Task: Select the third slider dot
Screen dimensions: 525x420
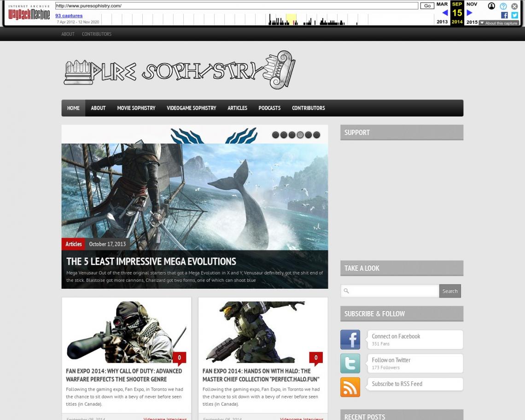Action: click(292, 135)
